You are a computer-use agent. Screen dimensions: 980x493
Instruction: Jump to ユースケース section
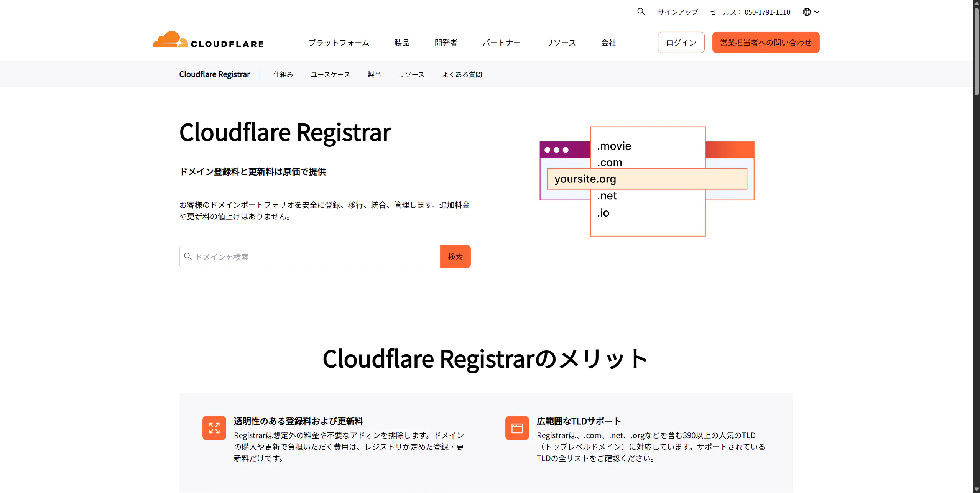pos(330,74)
